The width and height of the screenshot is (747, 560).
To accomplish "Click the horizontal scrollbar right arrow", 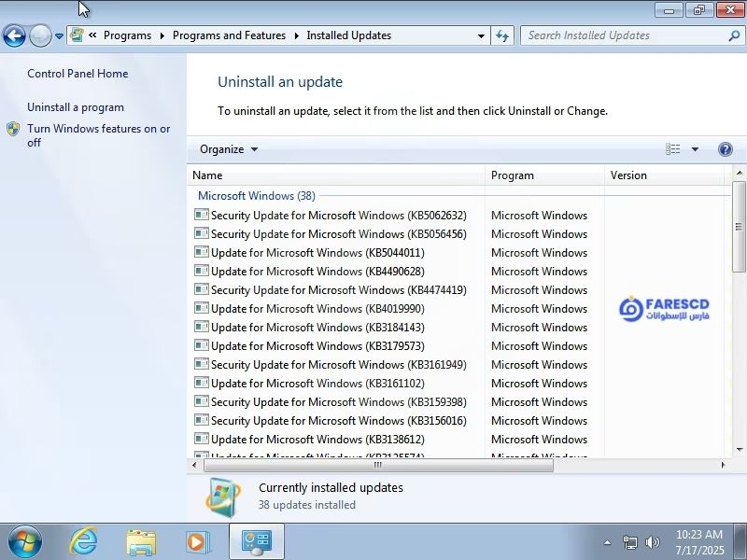I will pos(723,465).
